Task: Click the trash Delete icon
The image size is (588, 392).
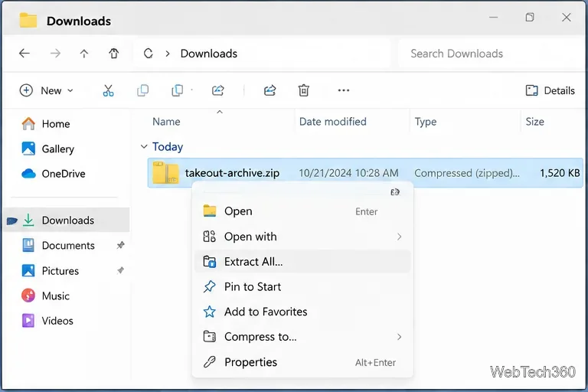Action: tap(303, 90)
